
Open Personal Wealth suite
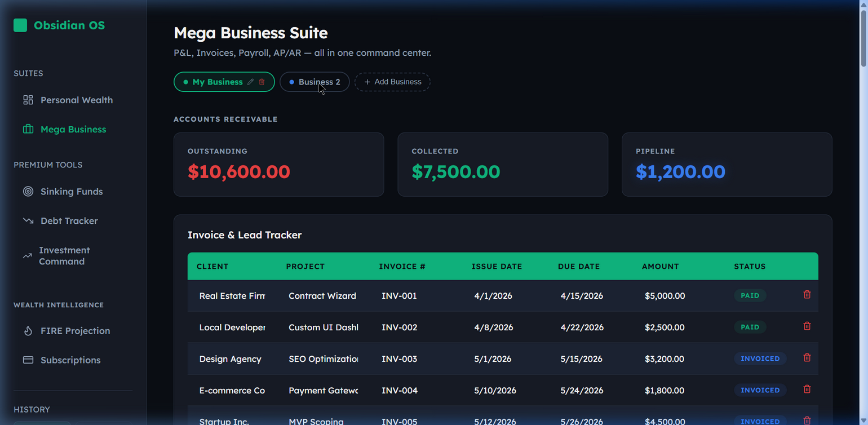[73, 100]
